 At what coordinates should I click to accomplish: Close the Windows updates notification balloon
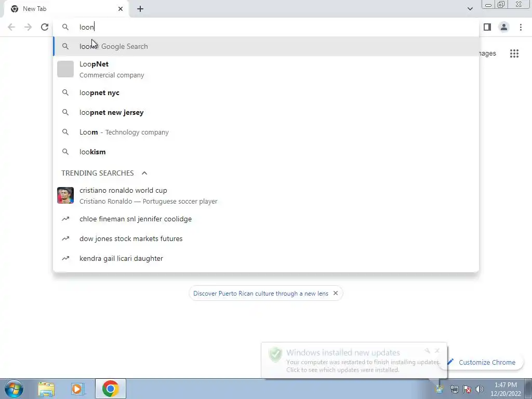tap(437, 351)
